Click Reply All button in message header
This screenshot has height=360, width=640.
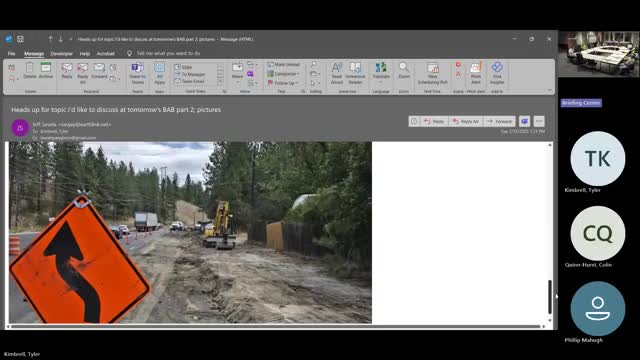tap(466, 121)
